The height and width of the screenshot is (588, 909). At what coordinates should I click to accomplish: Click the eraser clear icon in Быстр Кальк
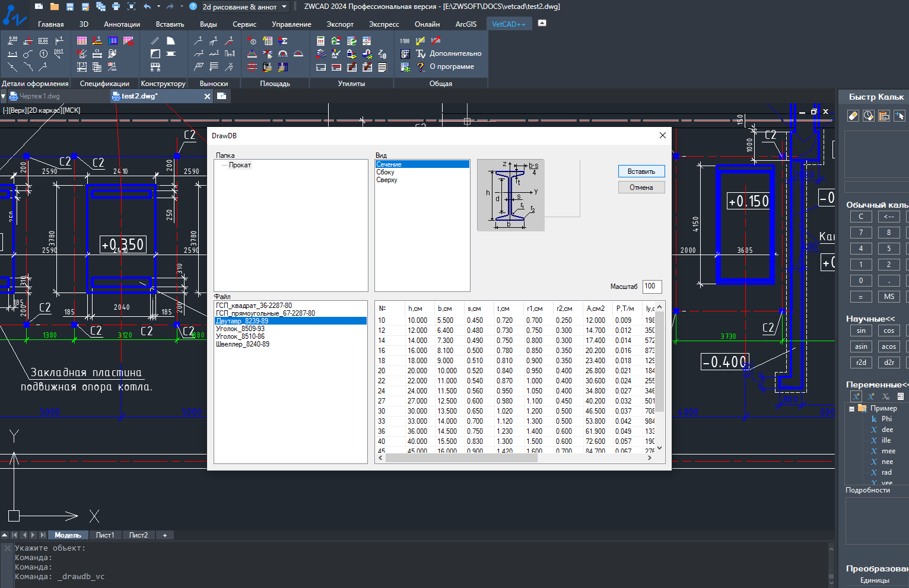853,116
